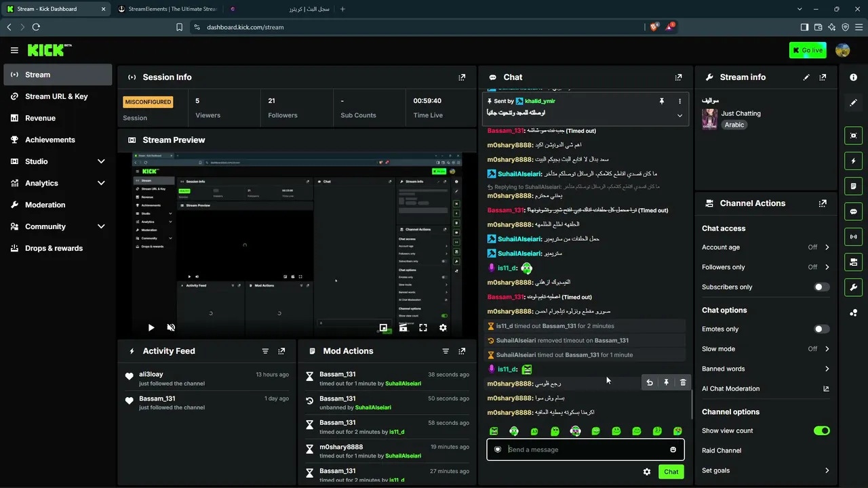The width and height of the screenshot is (868, 488).
Task: Play the stream preview
Action: tap(151, 327)
